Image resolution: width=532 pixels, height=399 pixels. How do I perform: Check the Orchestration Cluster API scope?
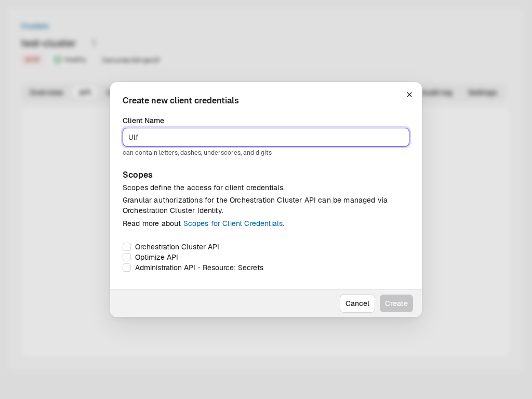(127, 247)
